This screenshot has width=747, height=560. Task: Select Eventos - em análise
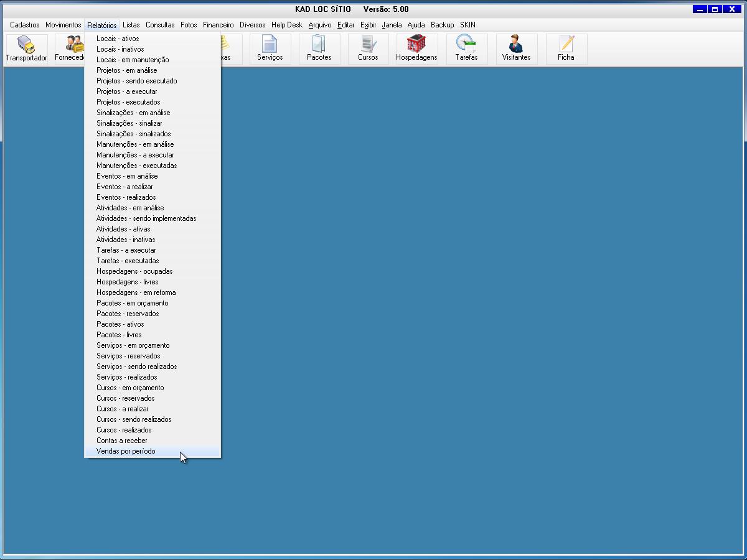[x=153, y=176]
